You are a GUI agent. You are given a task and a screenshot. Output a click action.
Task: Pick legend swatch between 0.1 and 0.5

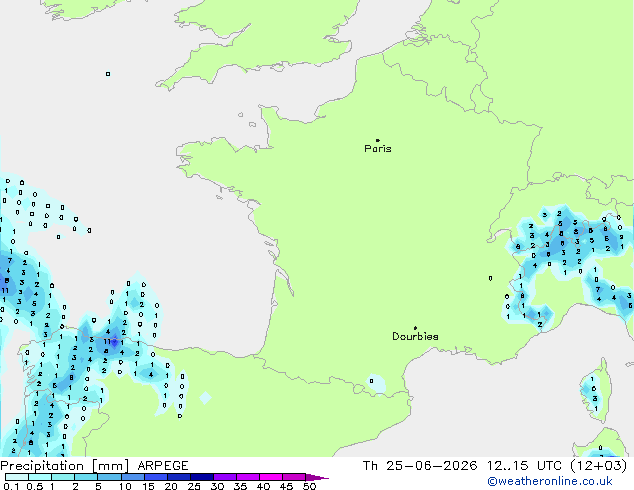click(17, 477)
